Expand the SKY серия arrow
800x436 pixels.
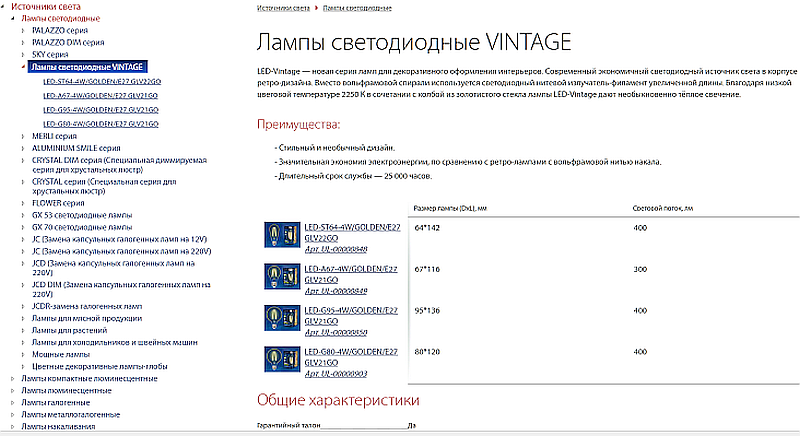point(23,55)
